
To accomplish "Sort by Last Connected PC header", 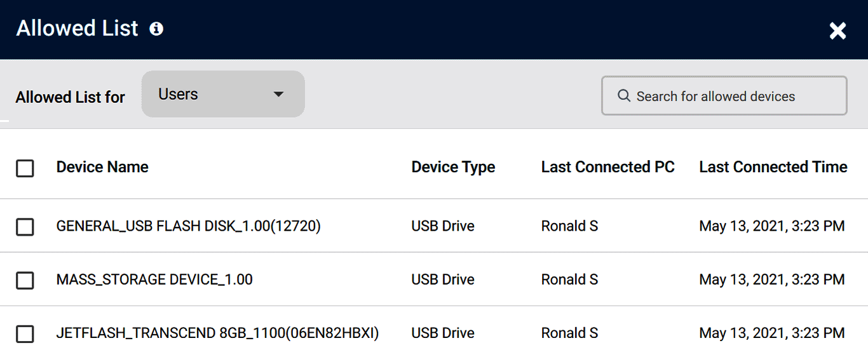I will (x=607, y=167).
